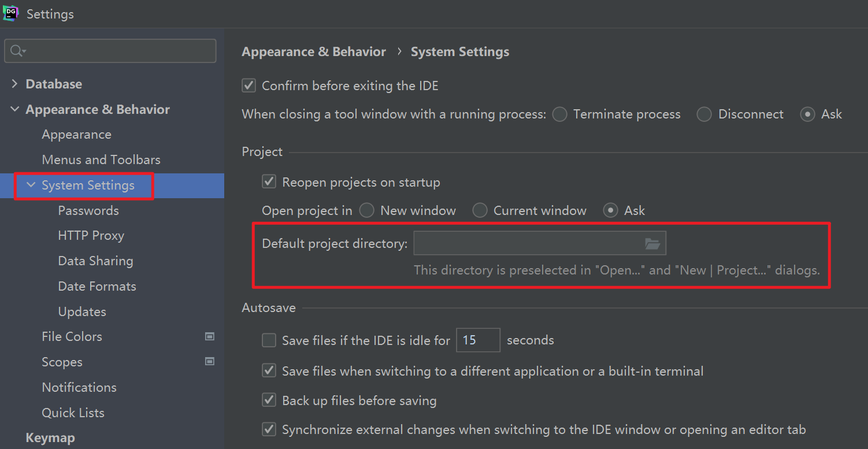This screenshot has height=449, width=868.
Task: Click the File Colors project-level icon
Action: click(210, 336)
